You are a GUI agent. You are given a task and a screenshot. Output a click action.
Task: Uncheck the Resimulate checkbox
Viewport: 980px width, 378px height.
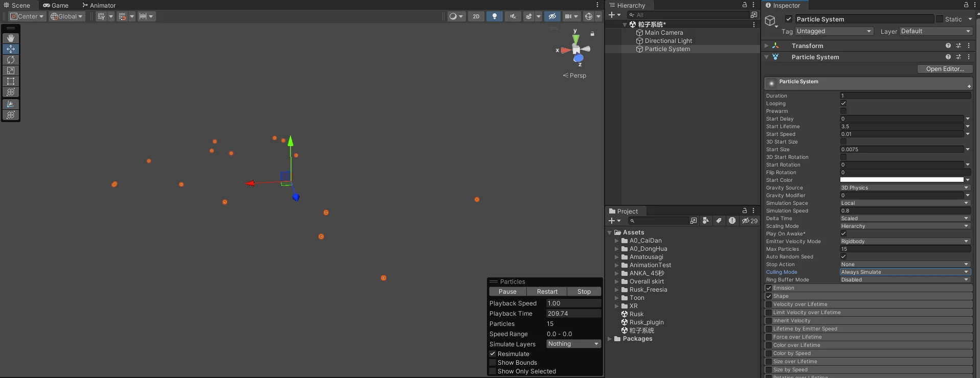(493, 353)
